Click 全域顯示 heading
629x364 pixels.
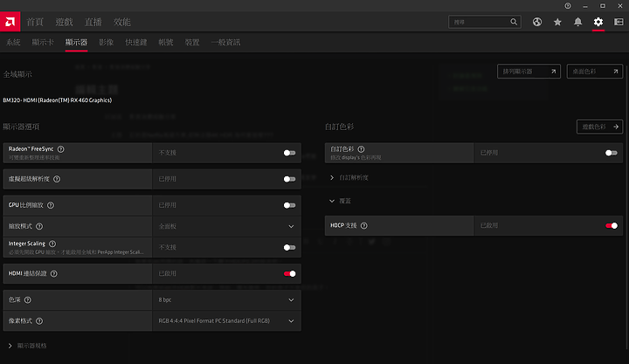(17, 74)
